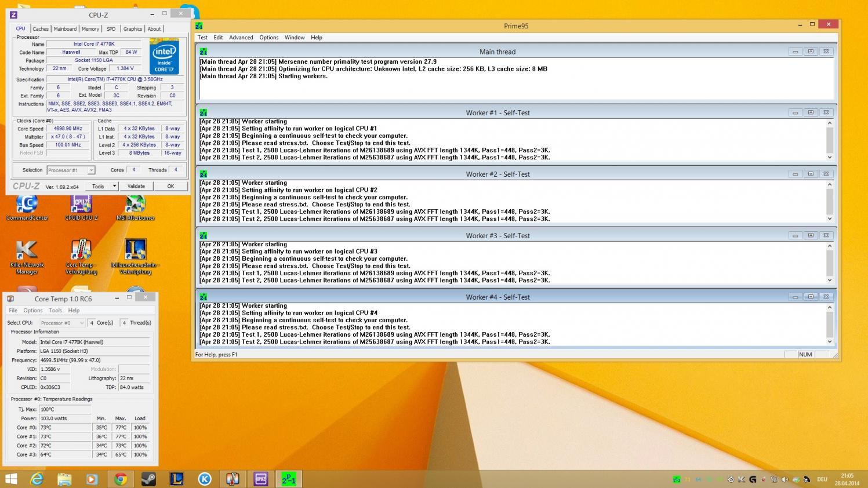868x488 pixels.
Task: Open the Prime95 Window menu
Action: [x=295, y=37]
